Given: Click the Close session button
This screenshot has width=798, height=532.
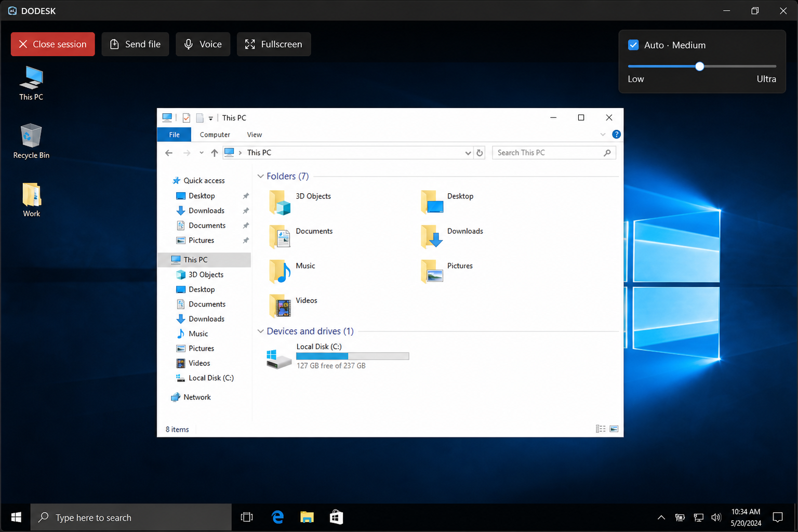Looking at the screenshot, I should point(53,44).
